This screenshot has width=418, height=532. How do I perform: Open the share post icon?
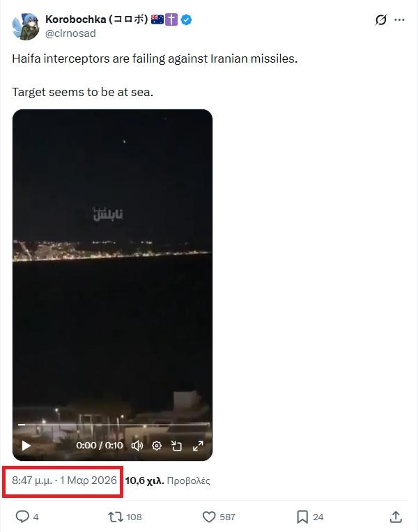396,517
